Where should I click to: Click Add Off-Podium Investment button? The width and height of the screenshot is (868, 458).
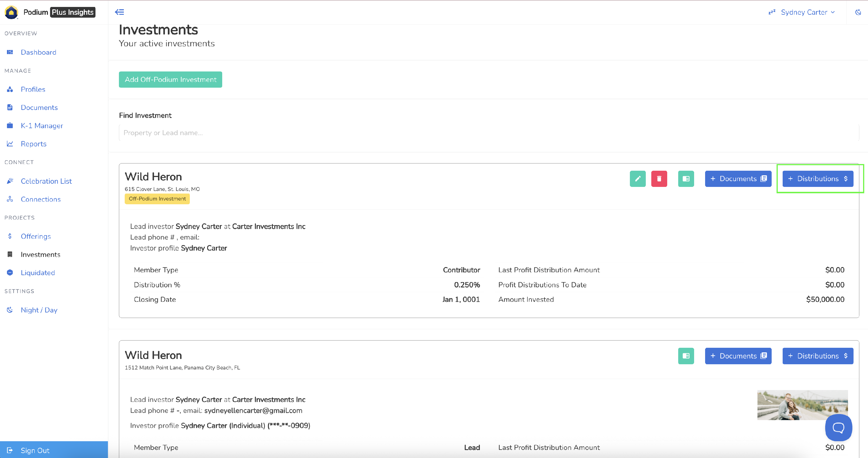click(170, 80)
